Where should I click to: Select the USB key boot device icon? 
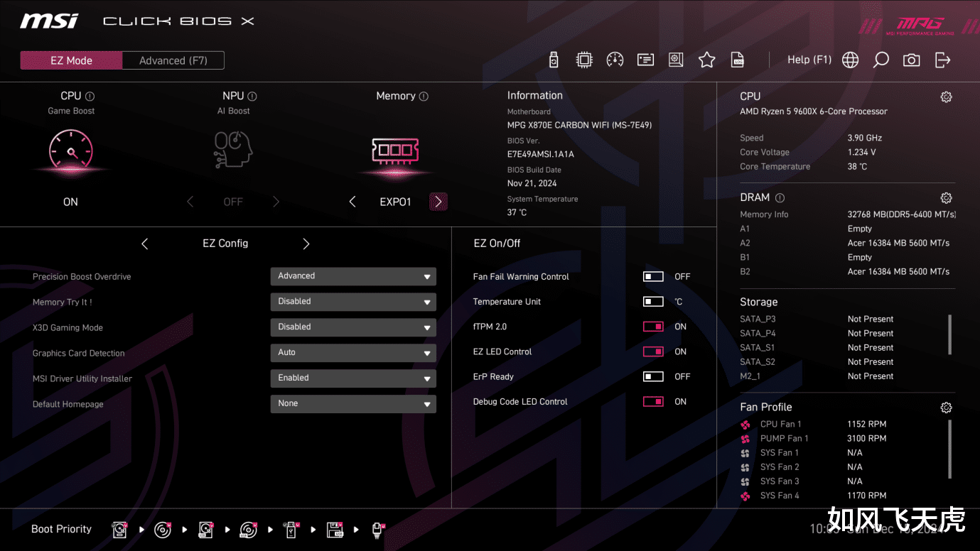pos(291,530)
